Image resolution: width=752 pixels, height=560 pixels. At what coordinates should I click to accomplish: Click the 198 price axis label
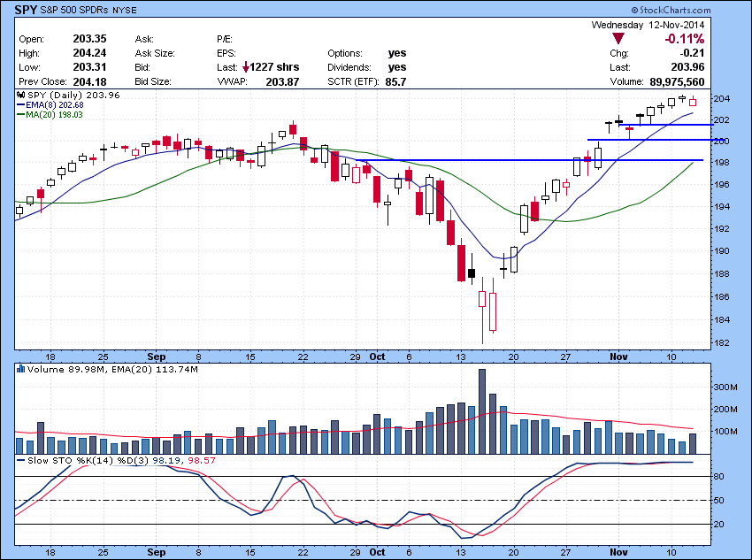(722, 163)
